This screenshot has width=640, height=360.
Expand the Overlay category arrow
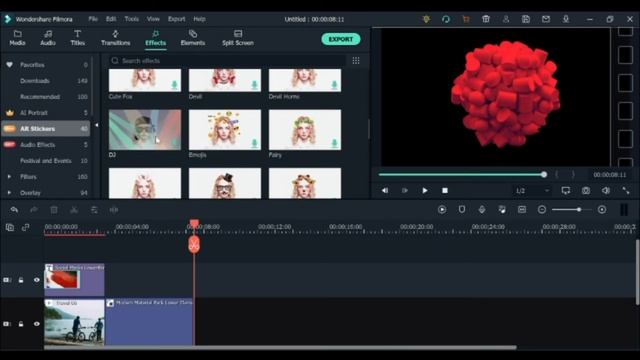point(9,193)
